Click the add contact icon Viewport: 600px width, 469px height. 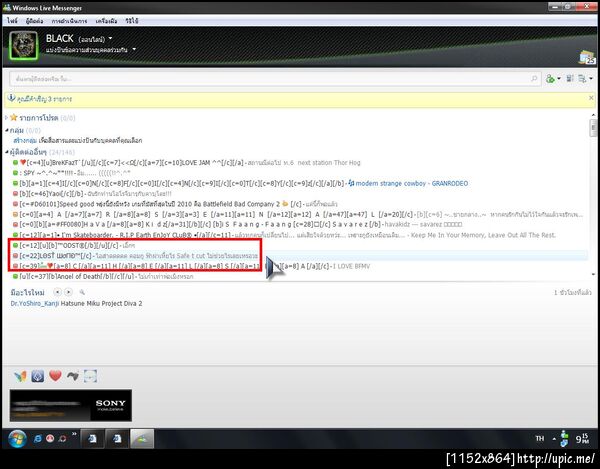(550, 79)
